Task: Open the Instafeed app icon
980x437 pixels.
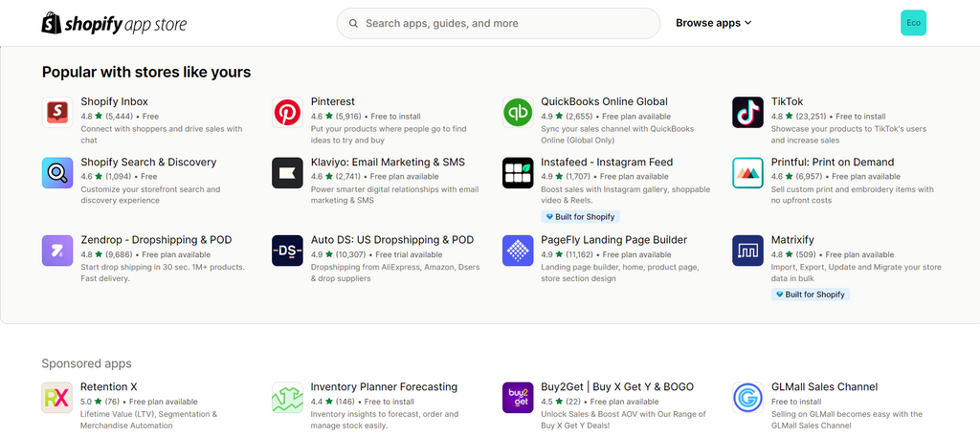Action: (x=518, y=173)
